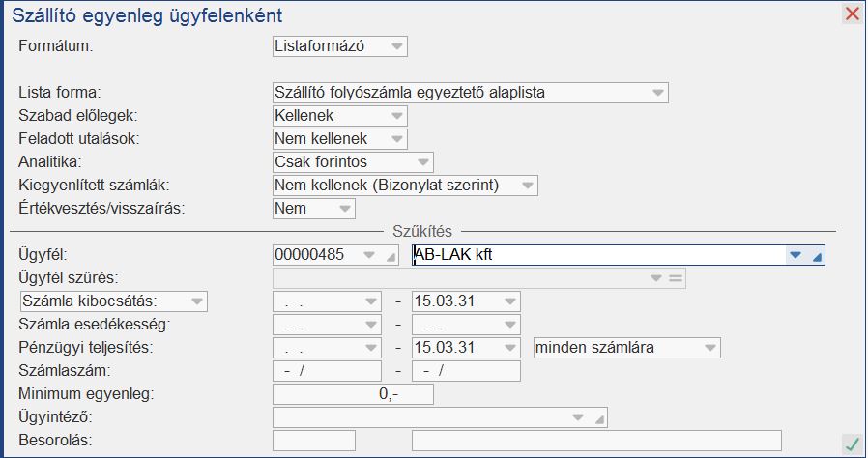
Task: Open the Pénzügyi teljesítés end date 15.03.31 picker
Action: (x=508, y=348)
